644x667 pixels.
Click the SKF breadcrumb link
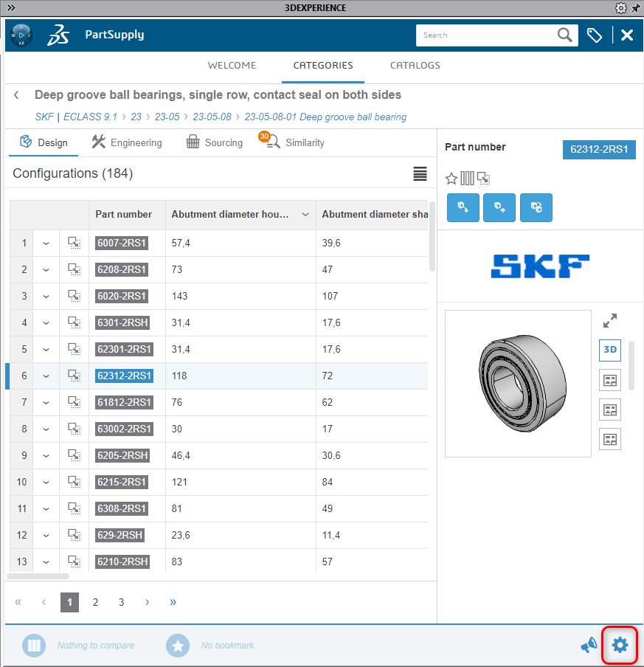pos(44,117)
